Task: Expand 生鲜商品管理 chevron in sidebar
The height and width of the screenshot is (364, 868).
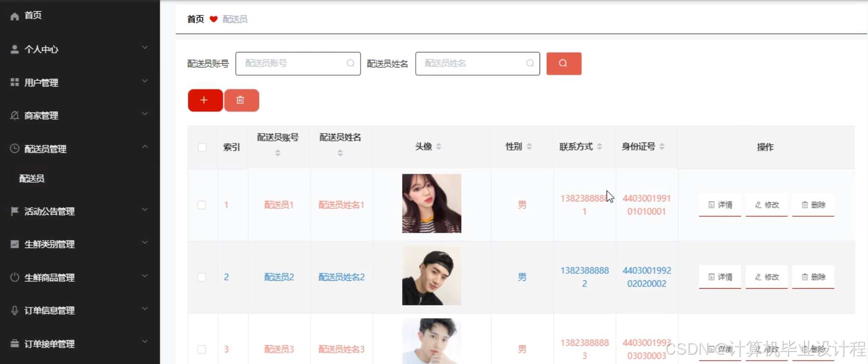Action: [x=145, y=276]
